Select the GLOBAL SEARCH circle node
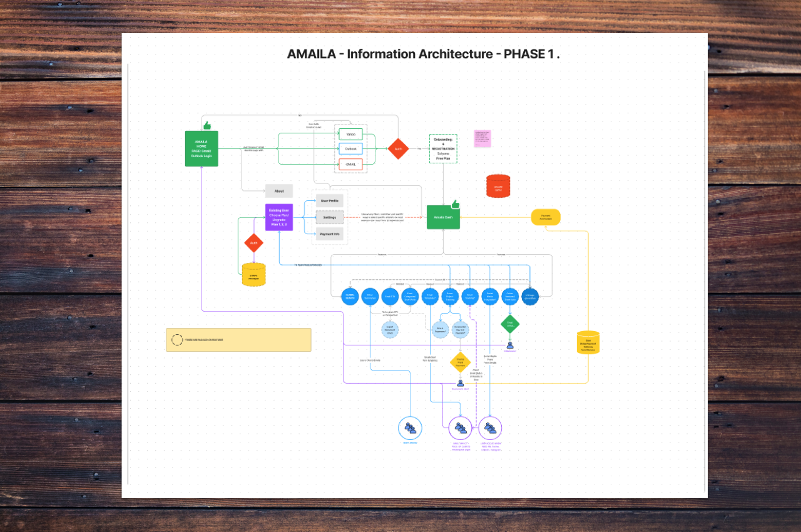The height and width of the screenshot is (532, 801). pos(350,297)
